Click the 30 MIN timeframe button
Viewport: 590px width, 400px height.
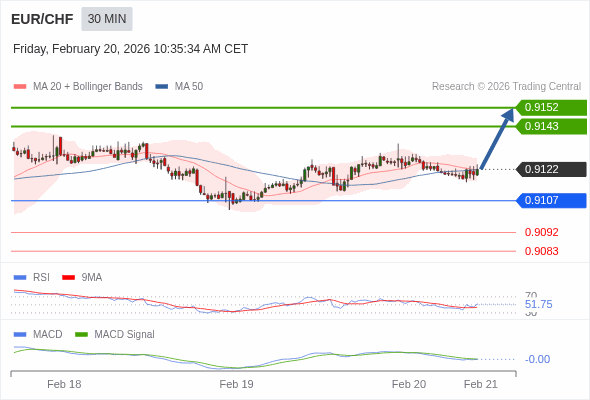point(107,19)
